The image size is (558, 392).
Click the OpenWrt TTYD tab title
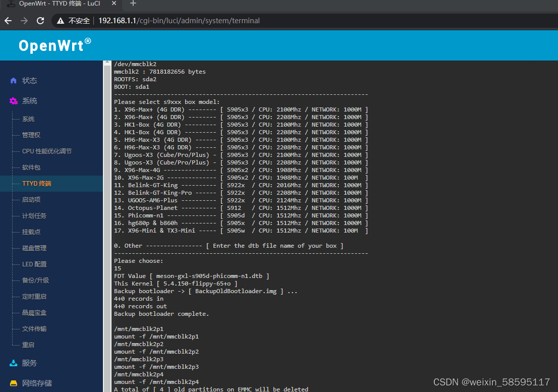[60, 4]
